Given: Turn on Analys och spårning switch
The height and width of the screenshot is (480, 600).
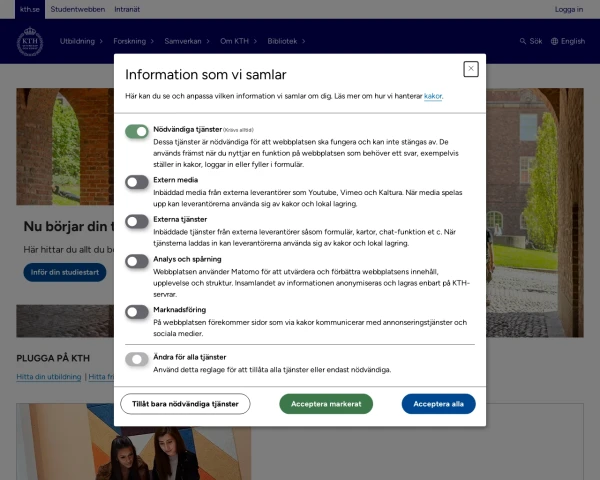Looking at the screenshot, I should (x=137, y=261).
